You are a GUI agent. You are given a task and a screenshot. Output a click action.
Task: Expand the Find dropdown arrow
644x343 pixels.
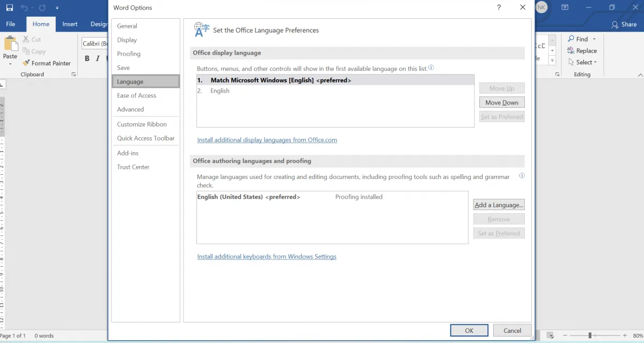[x=595, y=39]
